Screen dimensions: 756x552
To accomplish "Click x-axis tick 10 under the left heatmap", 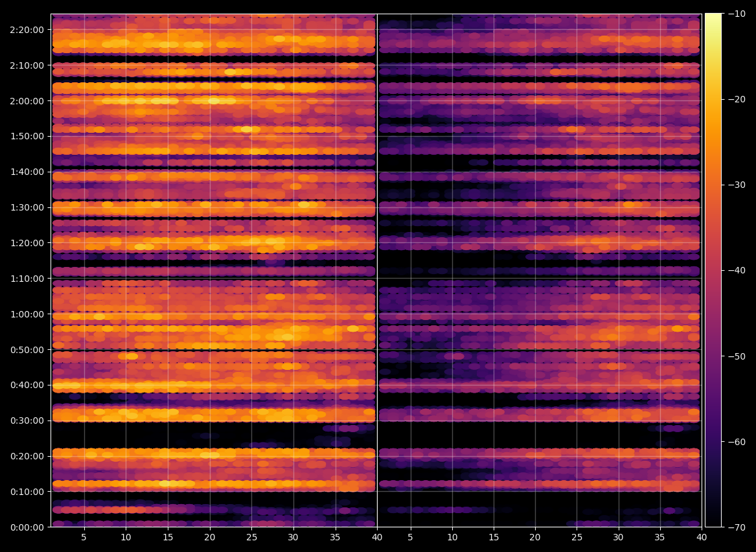I will coord(126,537).
